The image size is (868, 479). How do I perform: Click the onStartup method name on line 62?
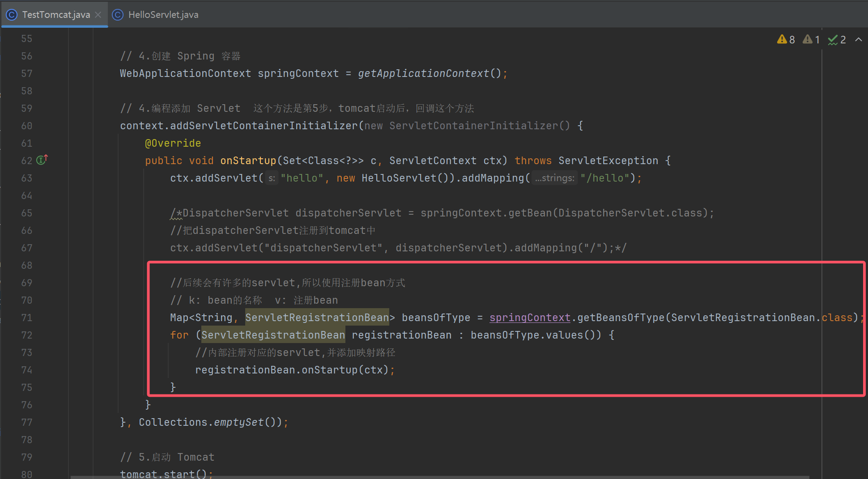tap(248, 161)
